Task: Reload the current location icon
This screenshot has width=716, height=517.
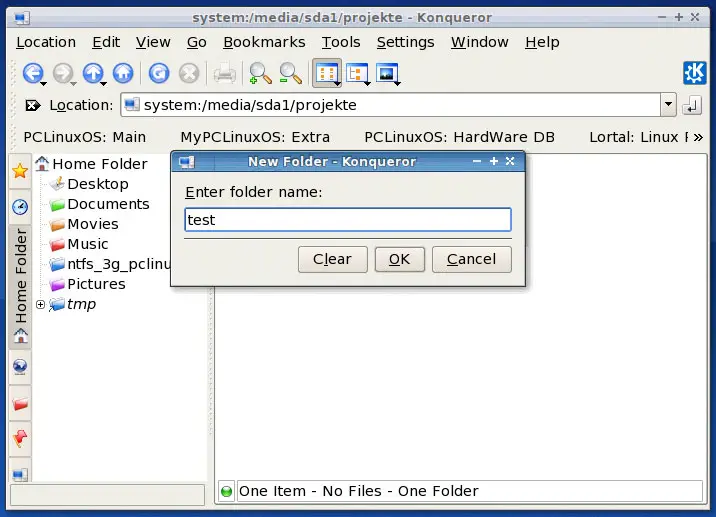Action: click(158, 73)
